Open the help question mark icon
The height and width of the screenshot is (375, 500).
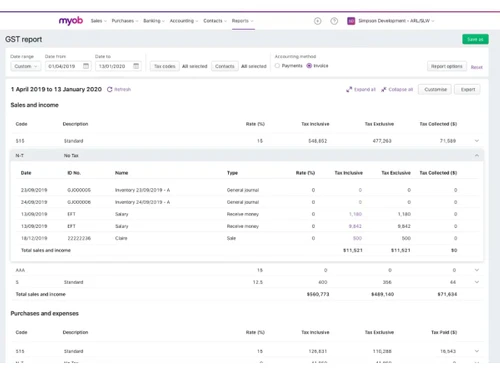pos(334,21)
